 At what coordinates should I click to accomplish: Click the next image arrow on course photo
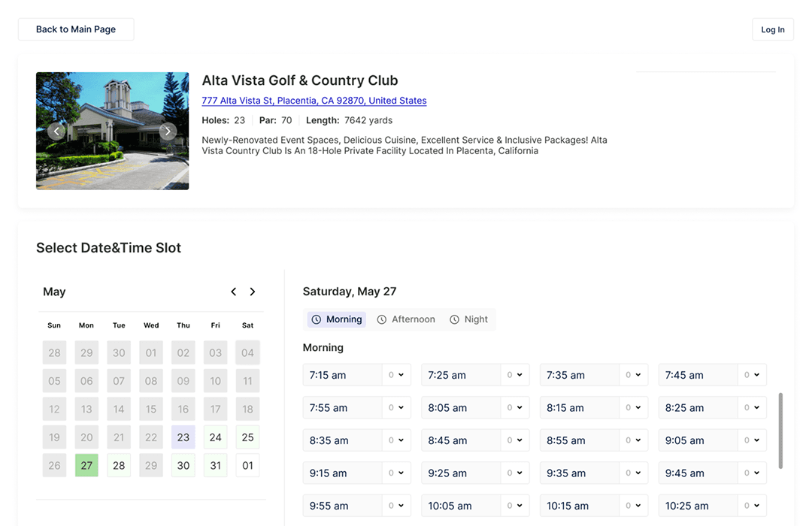click(x=168, y=131)
